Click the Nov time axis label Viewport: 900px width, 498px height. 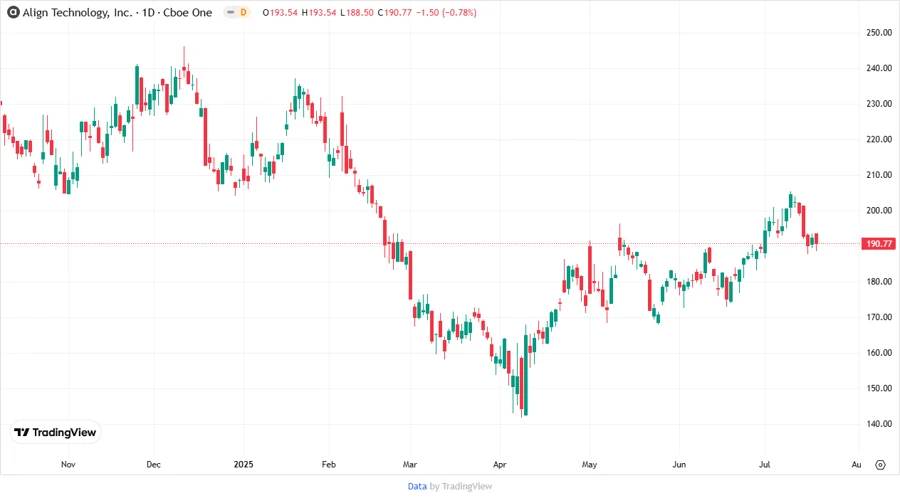(68, 464)
